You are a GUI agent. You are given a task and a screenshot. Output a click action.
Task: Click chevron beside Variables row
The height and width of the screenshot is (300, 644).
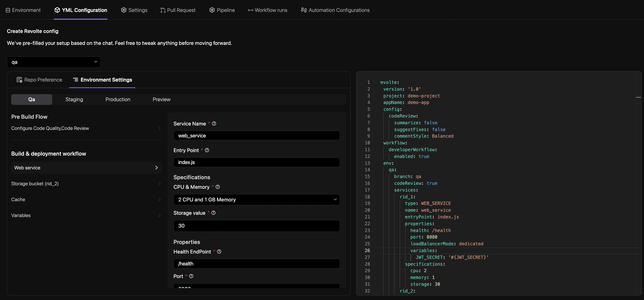coord(160,215)
